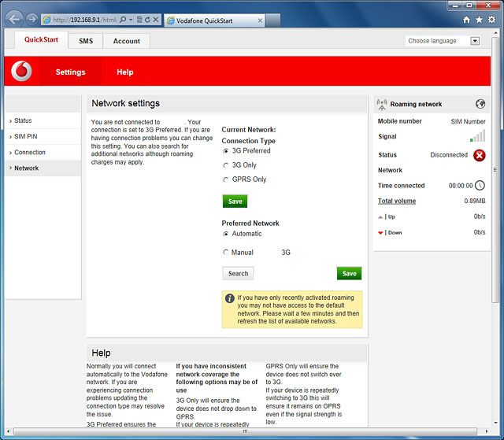Click the Total volume link

click(x=397, y=201)
